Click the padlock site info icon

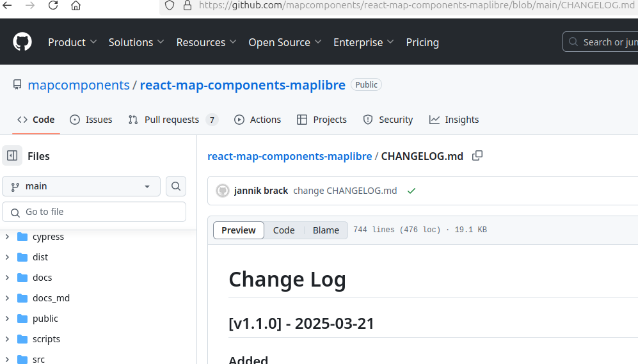[187, 5]
